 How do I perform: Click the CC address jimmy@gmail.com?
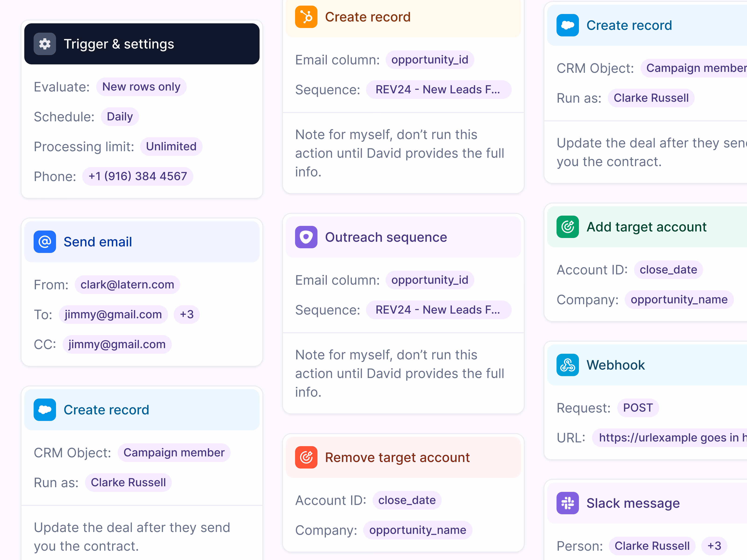pos(117,344)
